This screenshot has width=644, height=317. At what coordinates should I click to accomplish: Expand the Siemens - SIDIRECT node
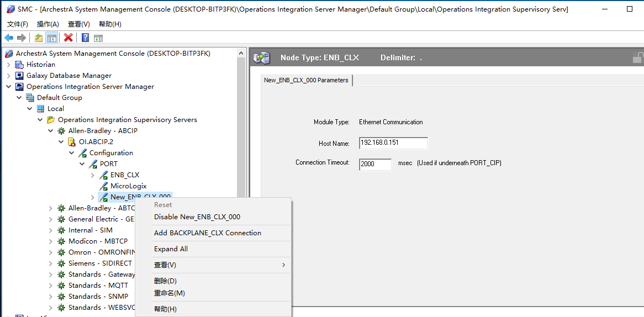click(51, 263)
